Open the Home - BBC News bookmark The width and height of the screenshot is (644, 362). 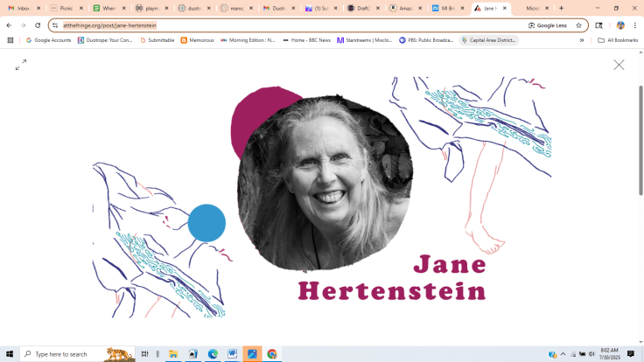306,40
